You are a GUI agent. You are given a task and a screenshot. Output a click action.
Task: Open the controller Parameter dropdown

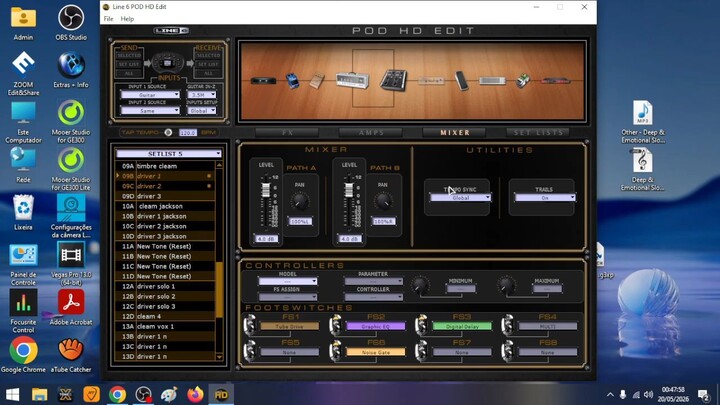point(373,281)
